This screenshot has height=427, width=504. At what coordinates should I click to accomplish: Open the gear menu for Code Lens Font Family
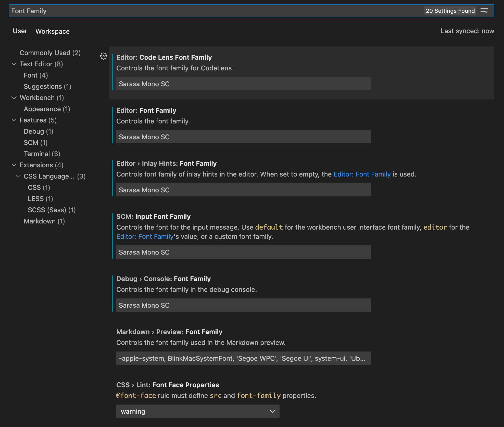104,56
